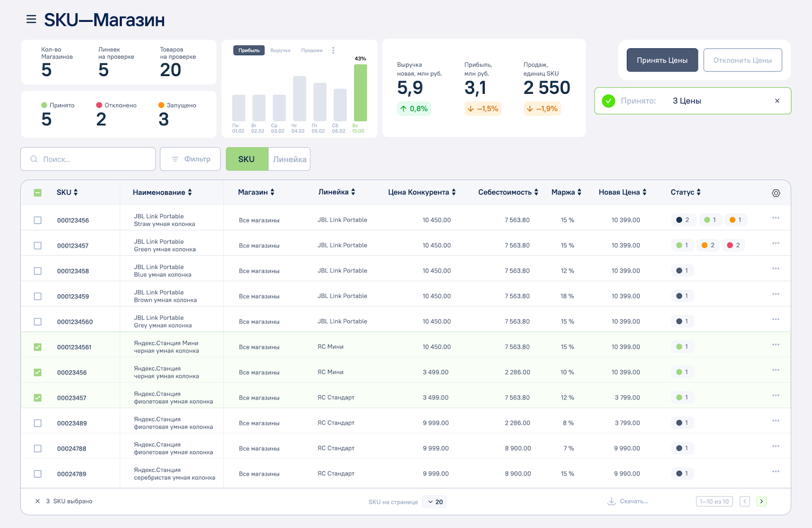Check the box for SKU 000123459
The width and height of the screenshot is (812, 528).
click(x=38, y=296)
